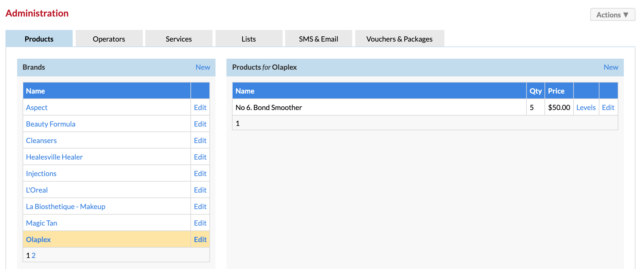644x269 pixels.
Task: Open the Vouchers & Packages tab
Action: [400, 39]
